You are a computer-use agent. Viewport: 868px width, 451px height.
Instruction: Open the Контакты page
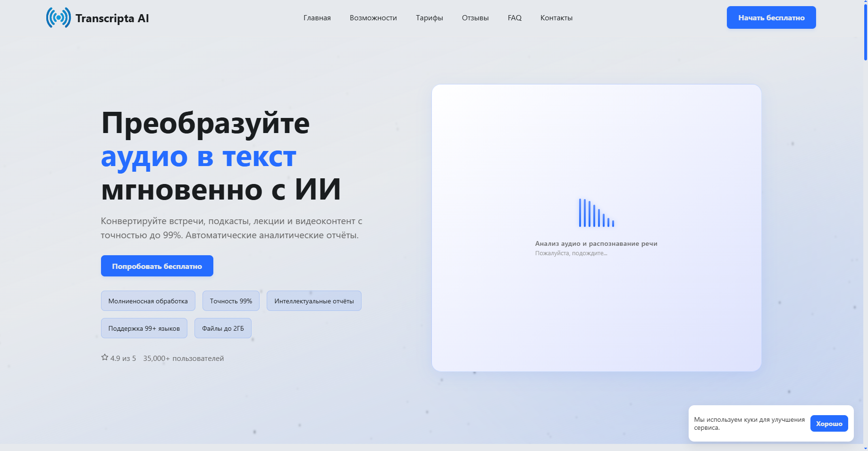556,17
